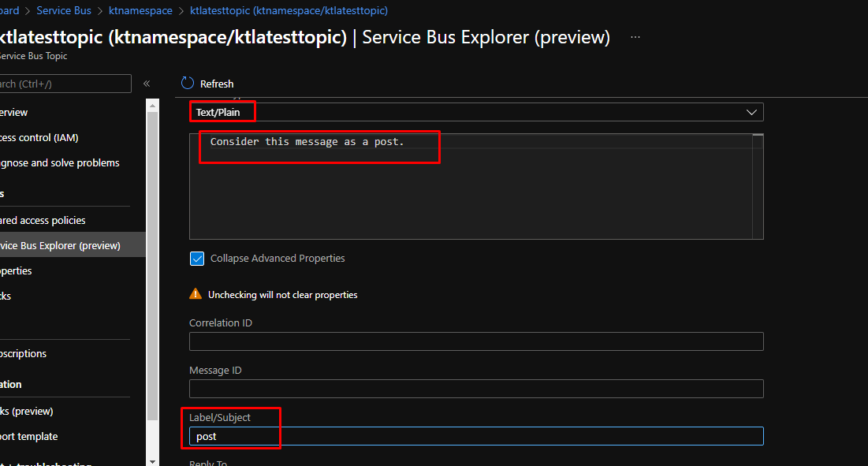
Task: Open Access control (IAM) menu item
Action: point(39,137)
